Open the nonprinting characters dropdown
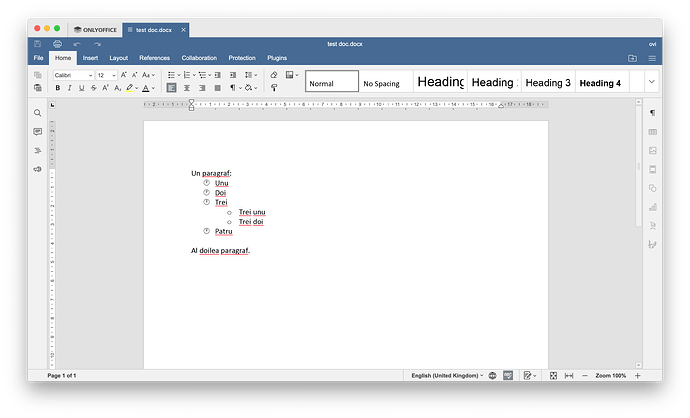Viewport: 690px width, 418px height. (240, 88)
